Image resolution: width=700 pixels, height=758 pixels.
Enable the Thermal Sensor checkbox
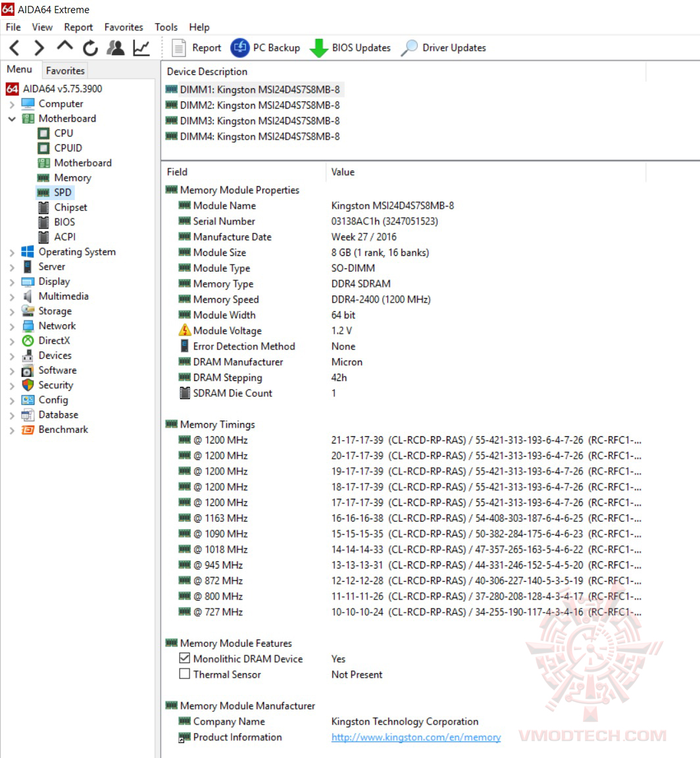click(x=185, y=674)
